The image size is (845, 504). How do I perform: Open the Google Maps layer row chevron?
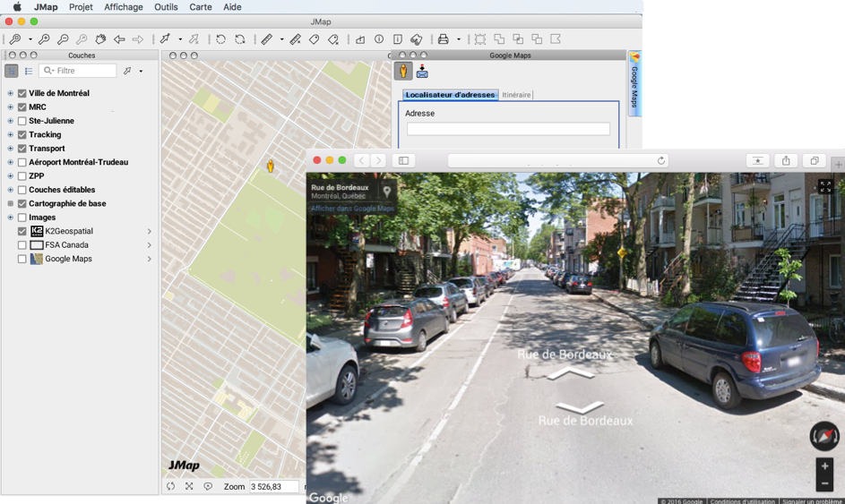pos(150,259)
